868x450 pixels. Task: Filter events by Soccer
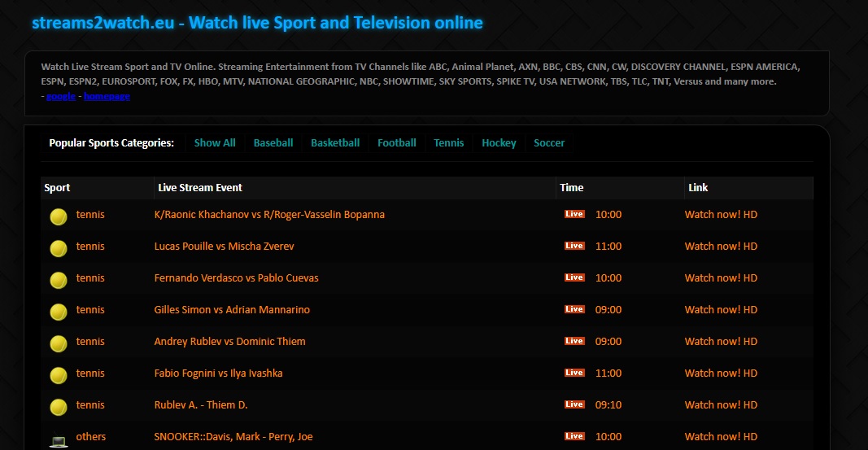(549, 142)
